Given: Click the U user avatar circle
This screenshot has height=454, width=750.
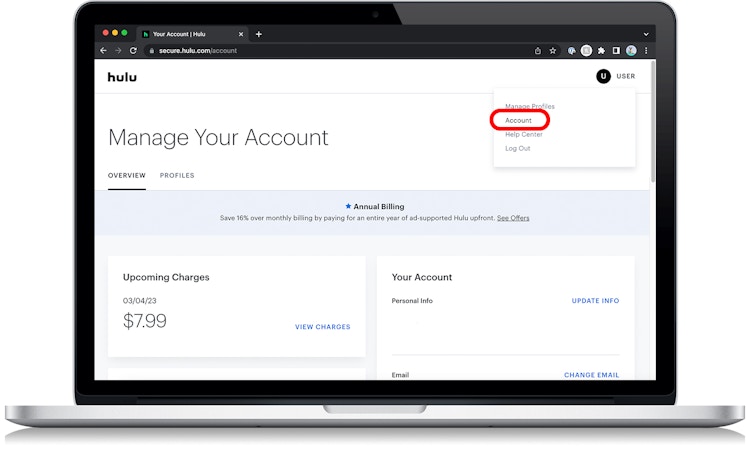Looking at the screenshot, I should pyautogui.click(x=603, y=76).
